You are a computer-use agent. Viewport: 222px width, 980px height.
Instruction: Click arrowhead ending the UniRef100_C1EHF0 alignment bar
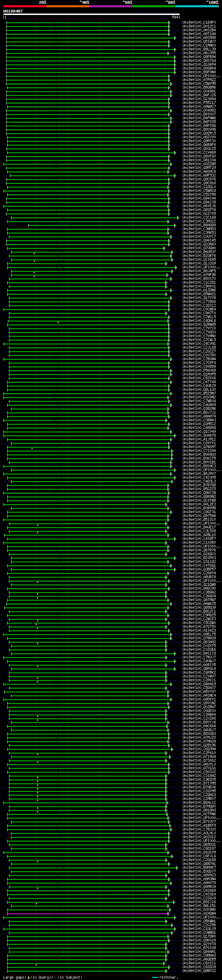[x=169, y=23]
